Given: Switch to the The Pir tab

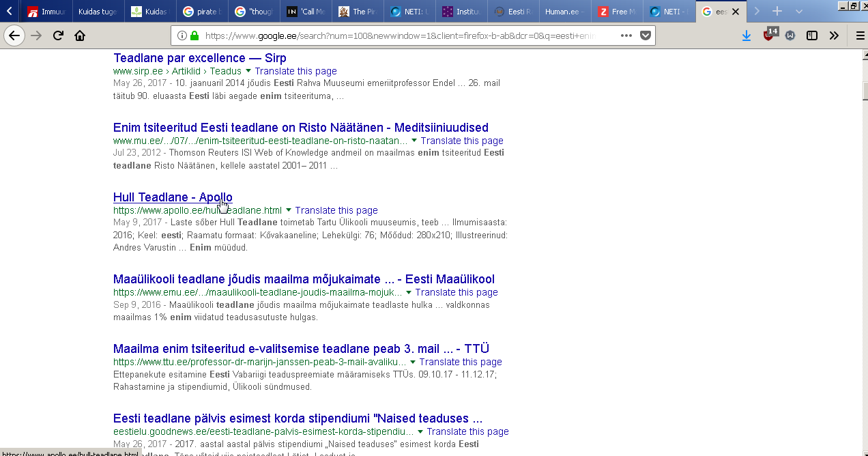Looking at the screenshot, I should (x=357, y=12).
